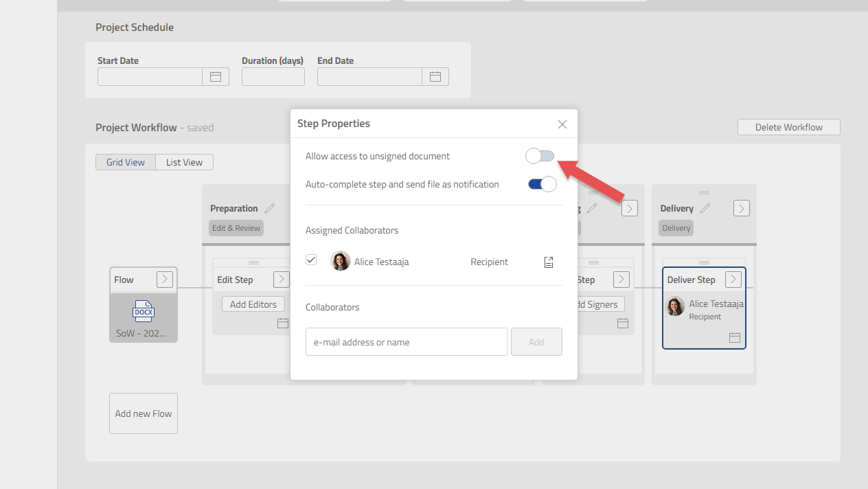Image resolution: width=868 pixels, height=489 pixels.
Task: Click the DOCX file icon in Flow
Action: click(144, 312)
